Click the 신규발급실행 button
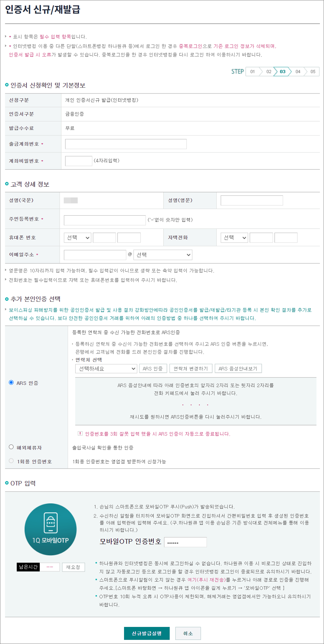 pos(147,634)
